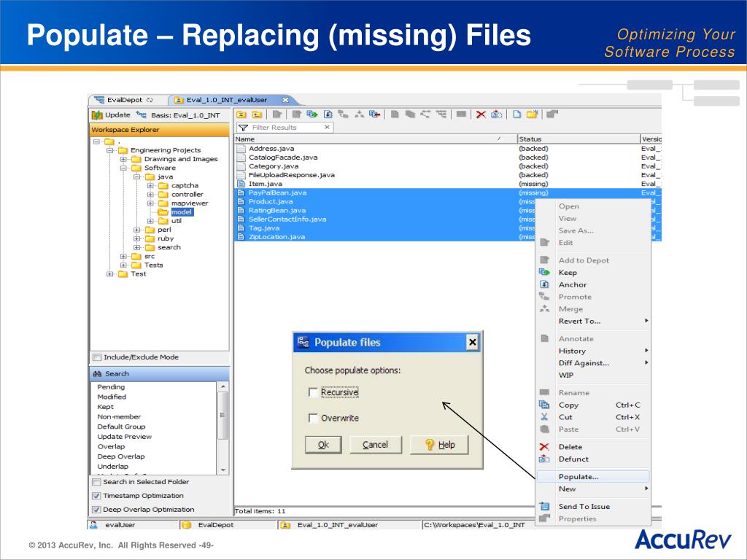Screen dimensions: 747x560
Task: Choose Populate... from the context menu
Action: click(x=592, y=477)
